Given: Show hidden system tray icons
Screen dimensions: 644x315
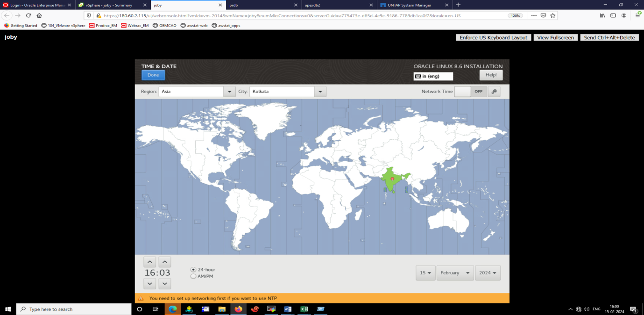Looking at the screenshot, I should click(x=570, y=309).
